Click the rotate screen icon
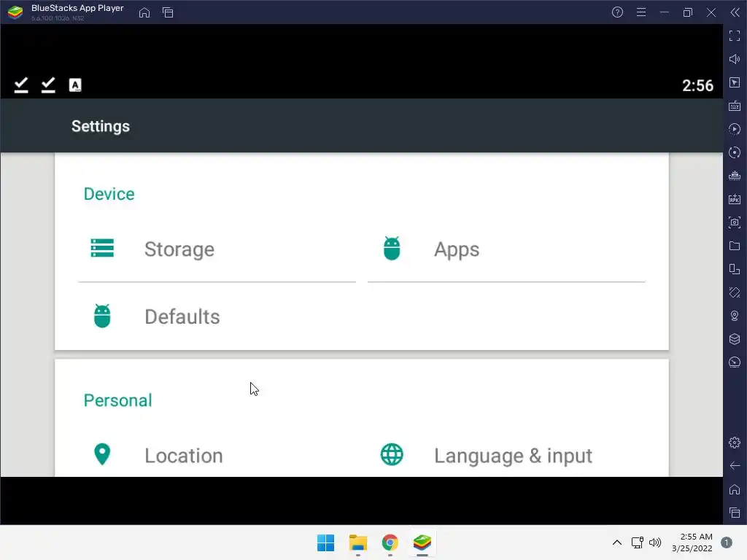This screenshot has width=747, height=560. (735, 292)
